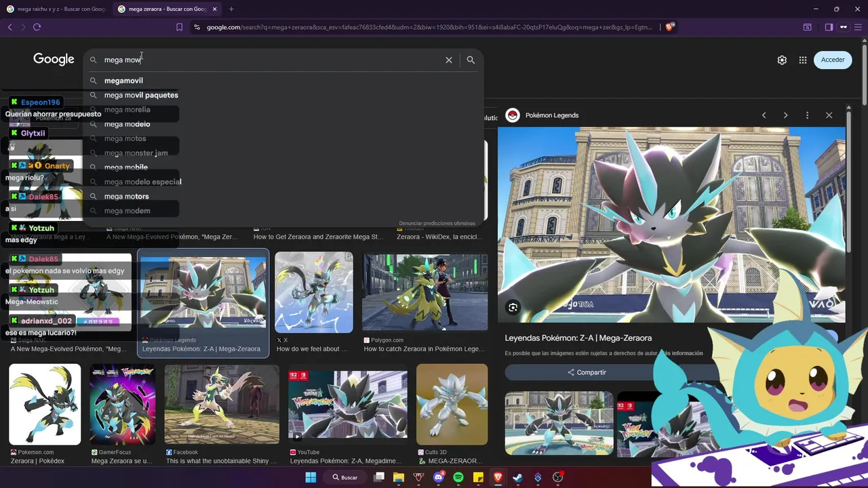Viewport: 868px width, 488px height.
Task: Open OBS Studio from the taskbar
Action: [x=557, y=477]
